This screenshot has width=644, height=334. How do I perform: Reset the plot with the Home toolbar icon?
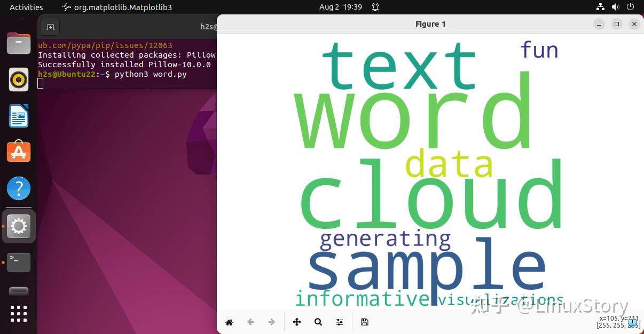click(x=229, y=322)
